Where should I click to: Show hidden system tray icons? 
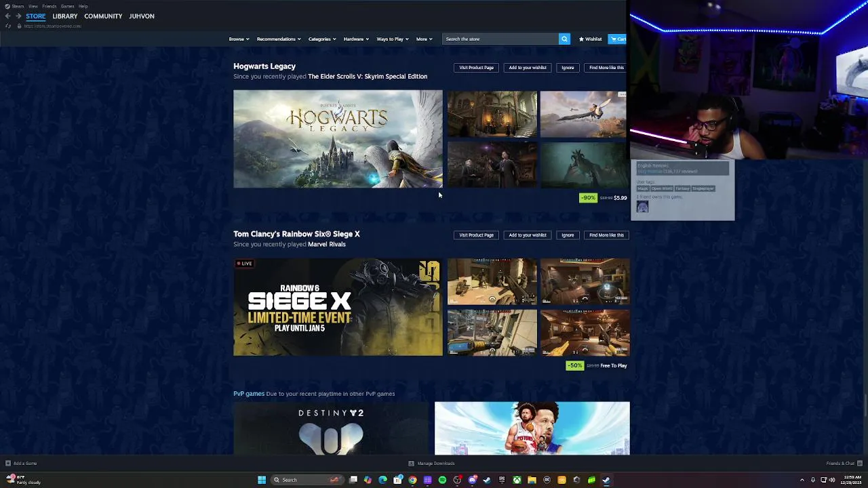tap(802, 480)
